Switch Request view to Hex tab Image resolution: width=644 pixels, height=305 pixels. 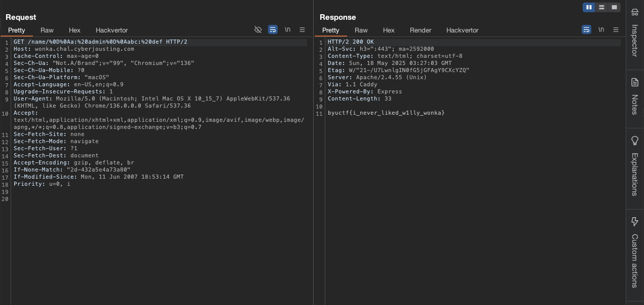(74, 30)
